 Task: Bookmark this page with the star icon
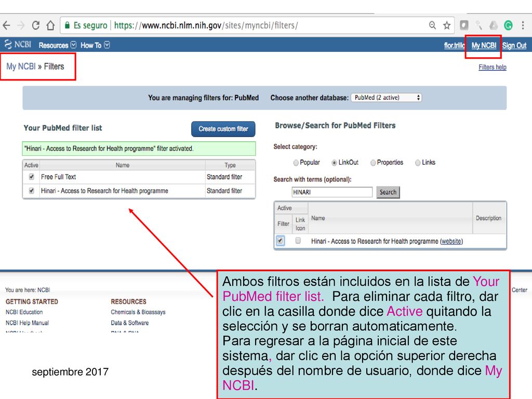click(447, 25)
